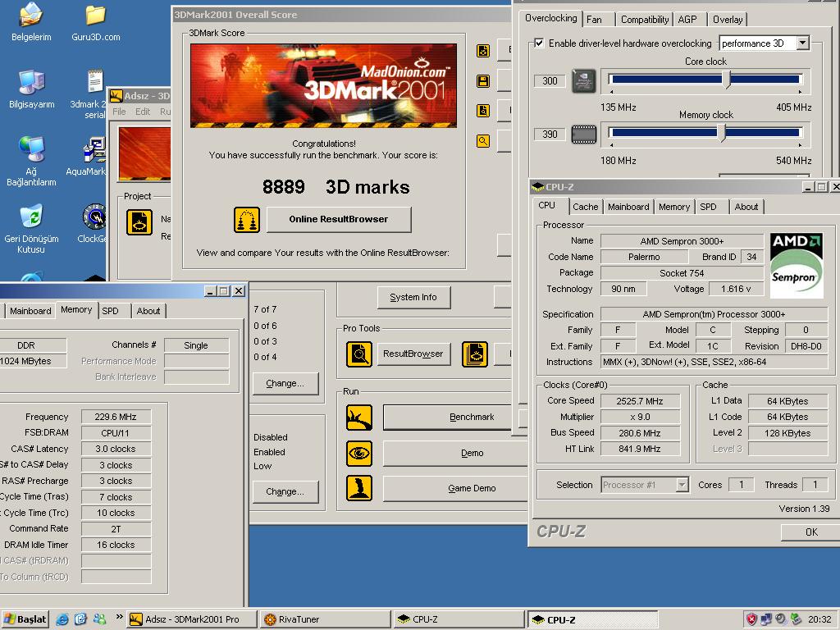
Task: Toggle Enable driver-level hardware overclocking checkbox
Action: click(x=539, y=43)
